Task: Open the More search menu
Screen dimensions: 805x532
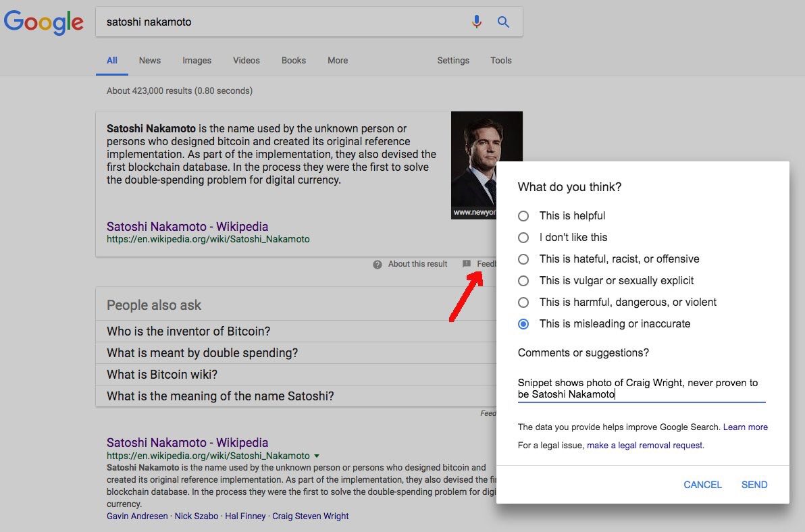Action: [x=338, y=60]
